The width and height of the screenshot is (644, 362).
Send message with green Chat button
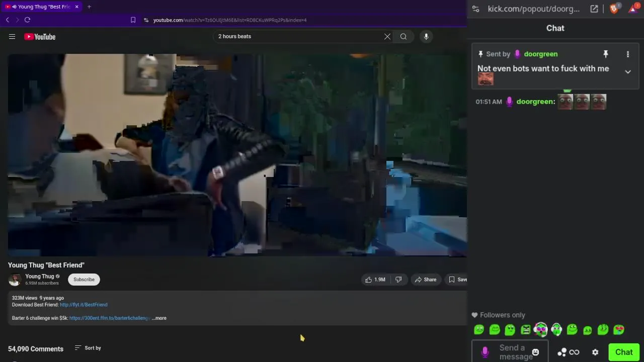[x=624, y=352]
